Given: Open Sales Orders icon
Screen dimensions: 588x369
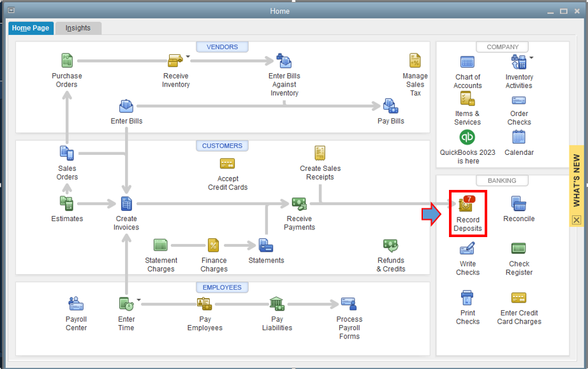Looking at the screenshot, I should (67, 153).
